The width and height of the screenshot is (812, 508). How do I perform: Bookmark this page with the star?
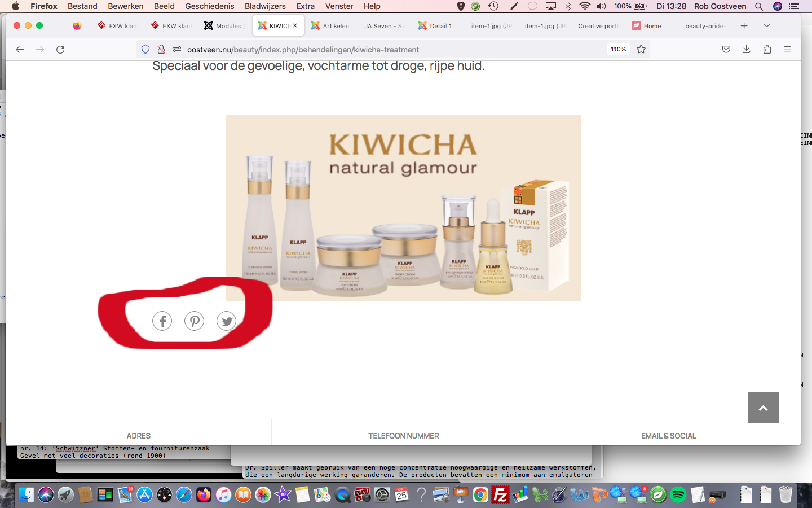[641, 50]
